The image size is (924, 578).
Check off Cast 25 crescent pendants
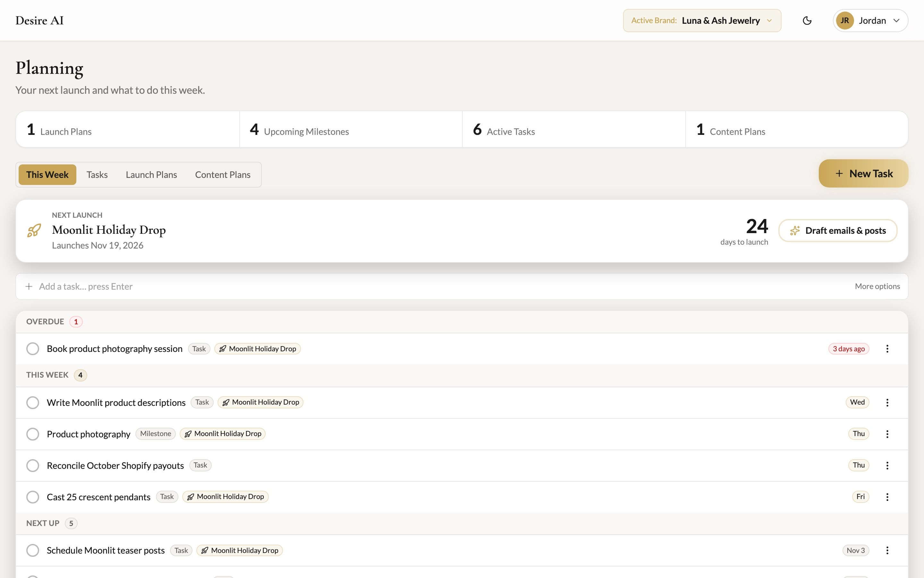(x=33, y=496)
